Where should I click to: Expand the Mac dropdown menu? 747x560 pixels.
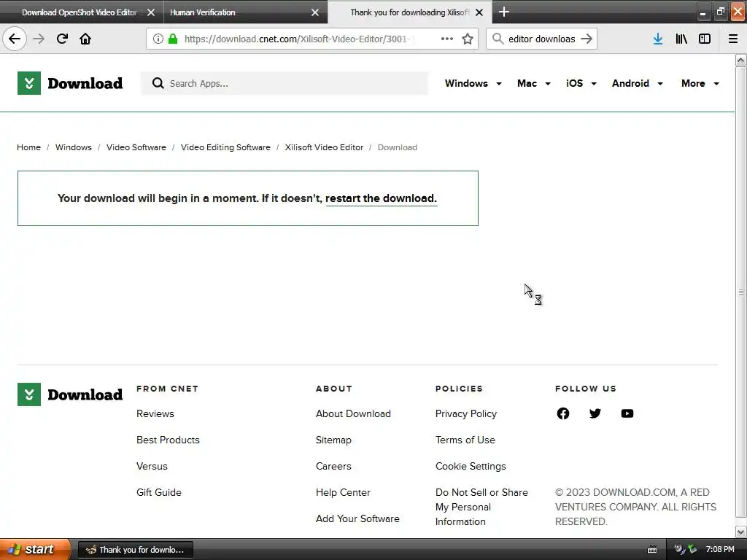[x=533, y=83]
